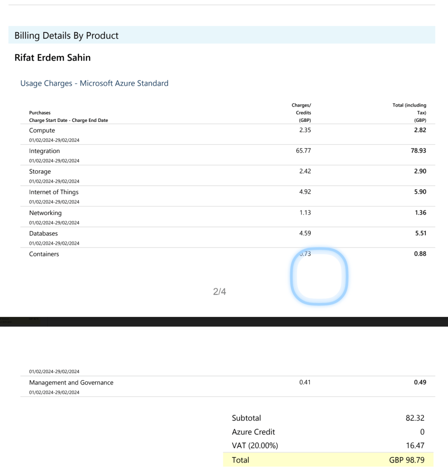
Task: Click the Total (including Tax) column header
Action: coord(409,113)
